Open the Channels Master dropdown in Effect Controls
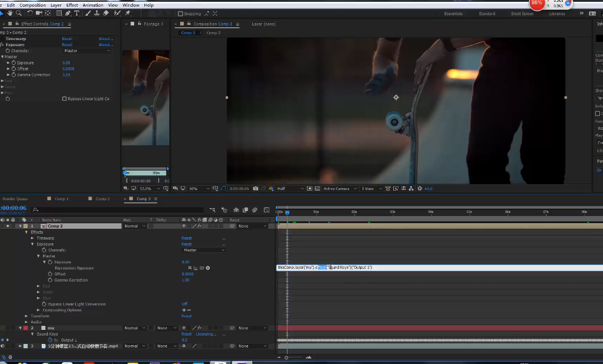The width and height of the screenshot is (603, 364). coord(87,51)
